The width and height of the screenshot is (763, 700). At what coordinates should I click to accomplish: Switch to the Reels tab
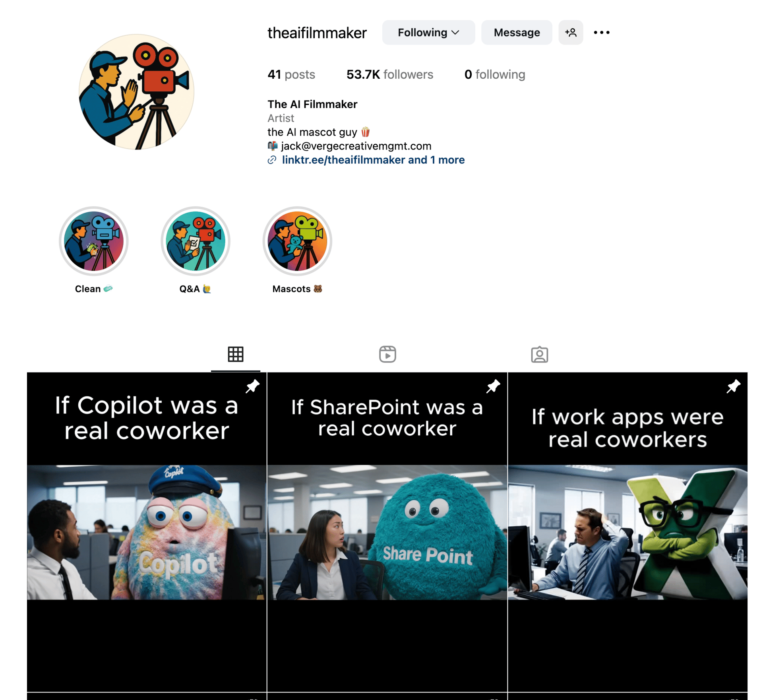pos(387,354)
